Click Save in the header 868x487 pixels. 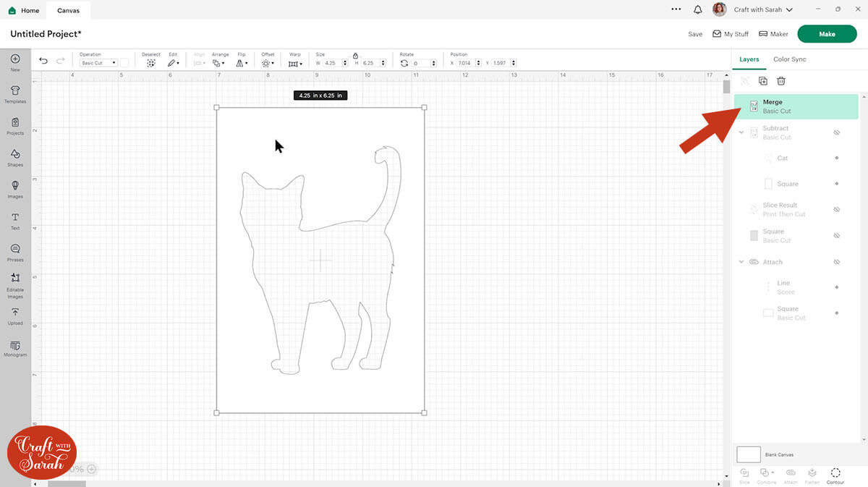coord(694,34)
